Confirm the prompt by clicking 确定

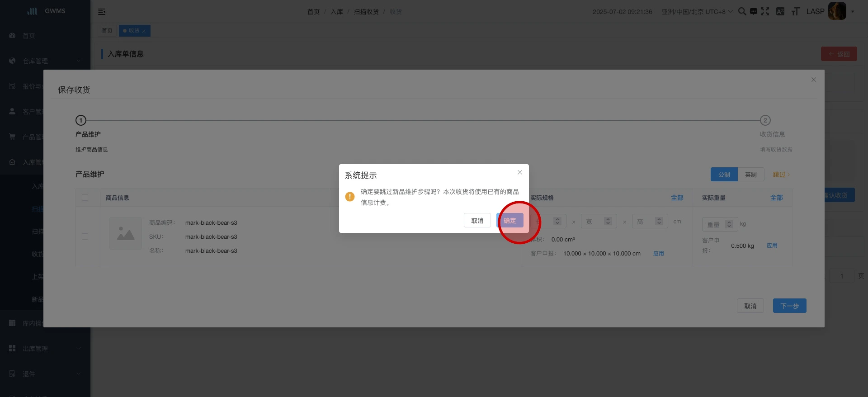click(510, 221)
